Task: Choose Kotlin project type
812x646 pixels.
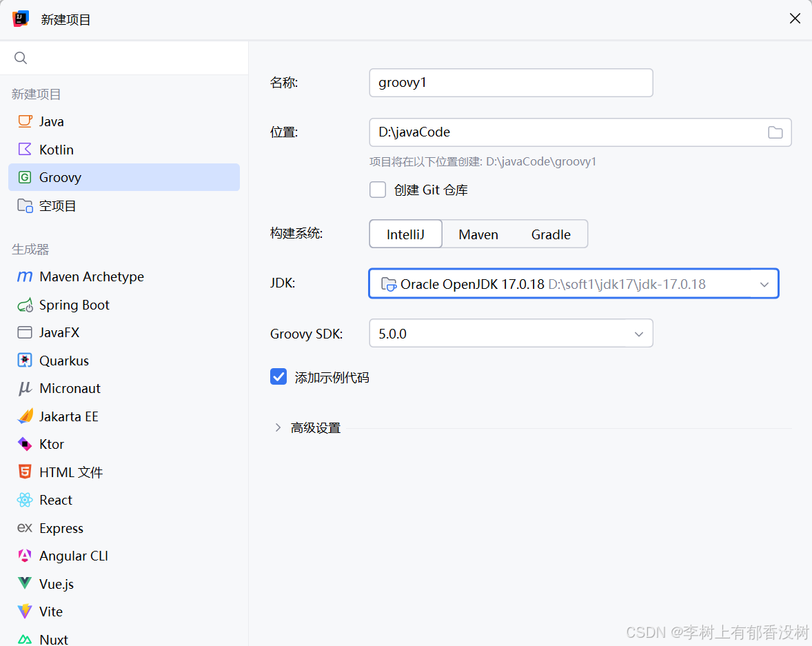Action: (124, 149)
